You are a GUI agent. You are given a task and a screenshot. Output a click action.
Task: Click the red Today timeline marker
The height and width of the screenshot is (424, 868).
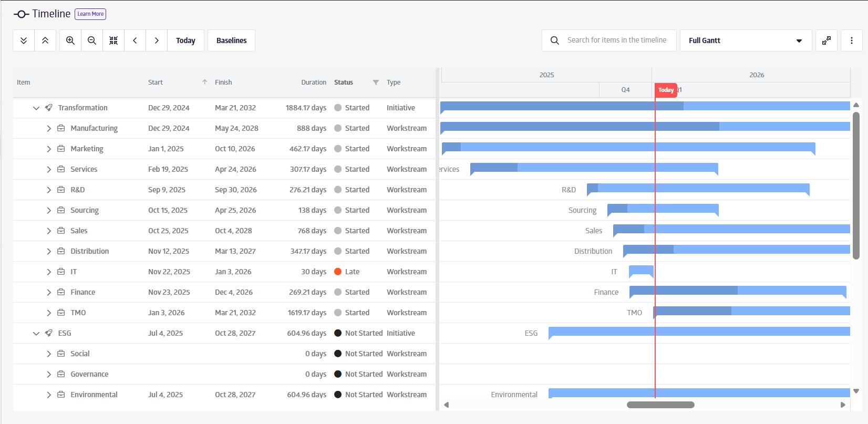point(666,90)
